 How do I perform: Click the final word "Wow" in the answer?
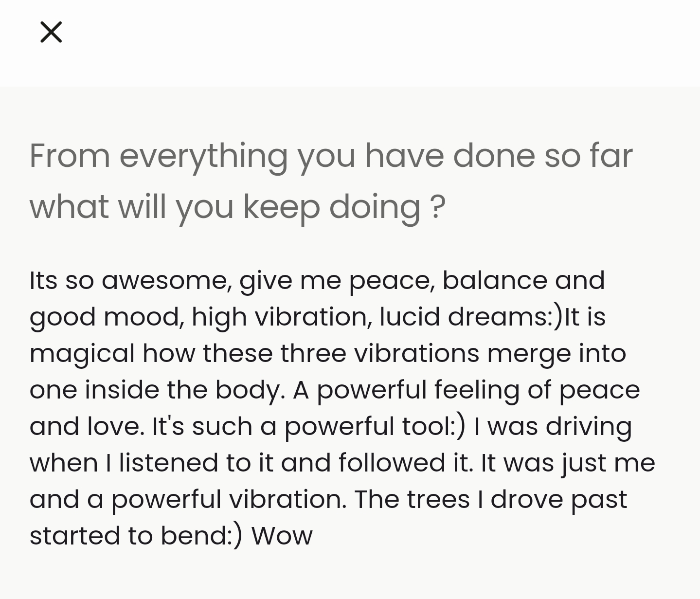click(282, 536)
